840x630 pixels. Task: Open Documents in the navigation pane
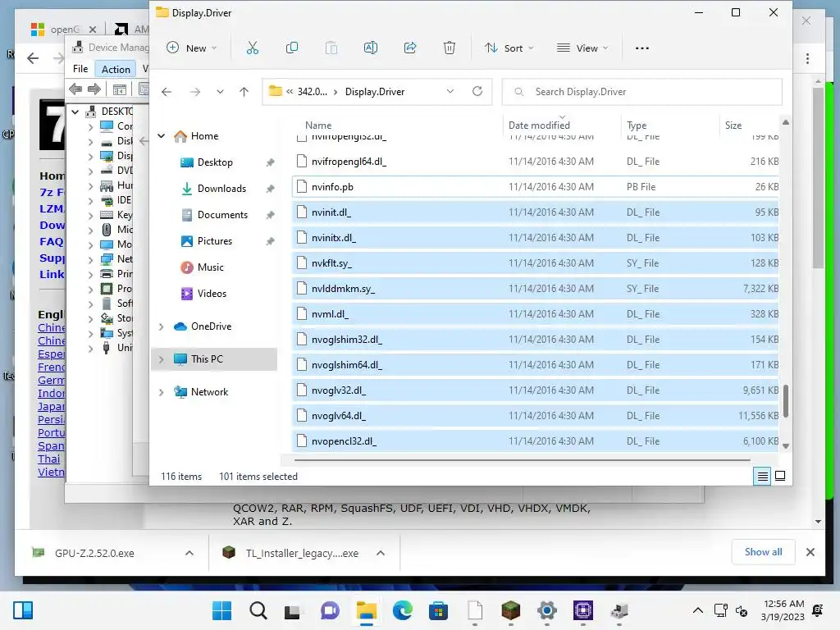coord(222,215)
